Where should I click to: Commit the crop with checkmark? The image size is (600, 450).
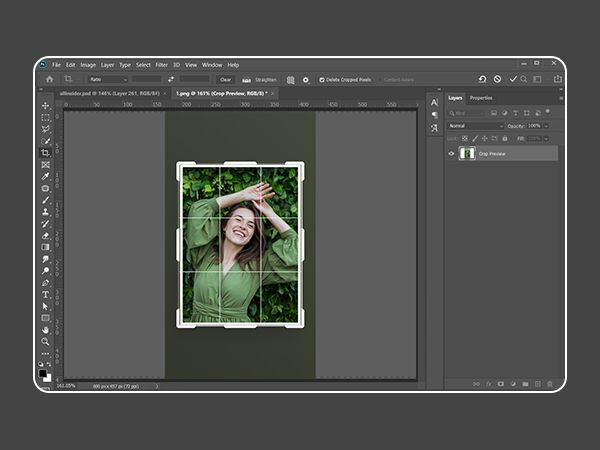click(513, 79)
